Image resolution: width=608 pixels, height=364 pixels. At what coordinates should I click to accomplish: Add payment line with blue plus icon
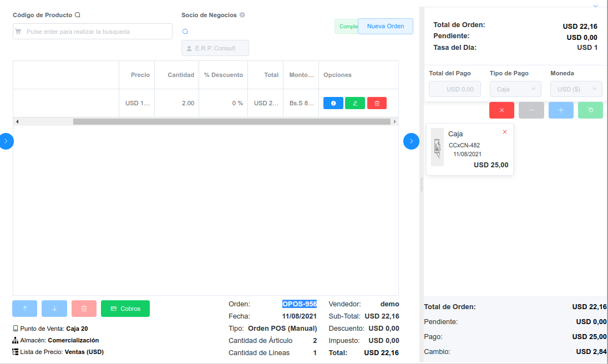coord(561,110)
